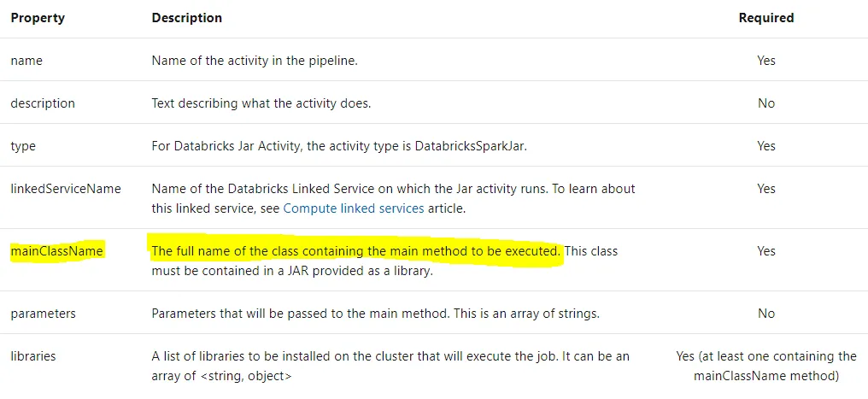This screenshot has height=399, width=868.
Task: Click the libraries property cell
Action: 33,356
